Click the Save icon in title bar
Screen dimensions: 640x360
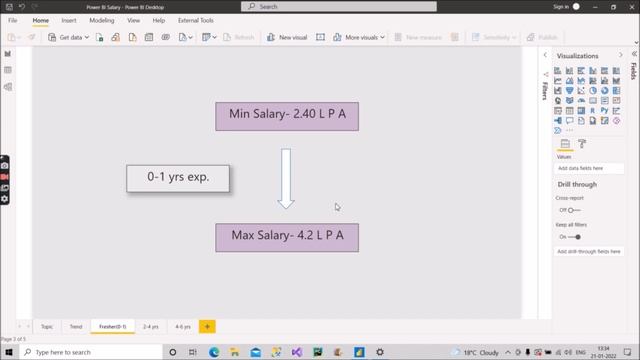pos(9,7)
